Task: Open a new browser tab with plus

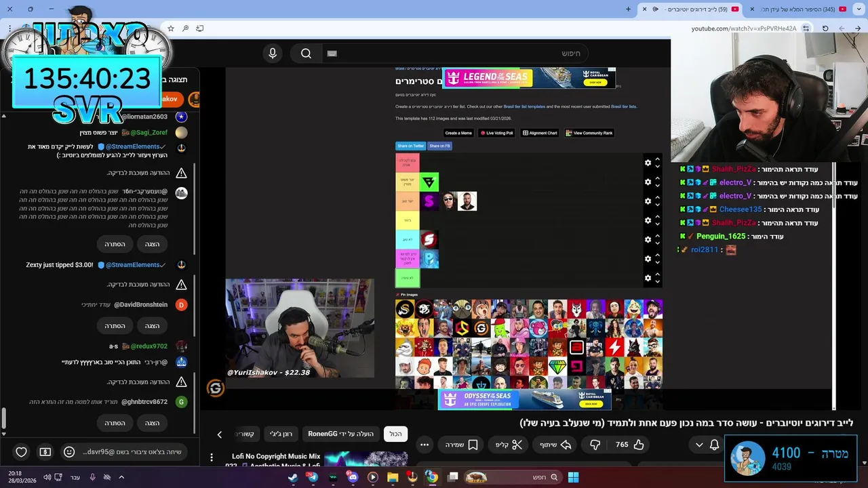Action: 628,9
